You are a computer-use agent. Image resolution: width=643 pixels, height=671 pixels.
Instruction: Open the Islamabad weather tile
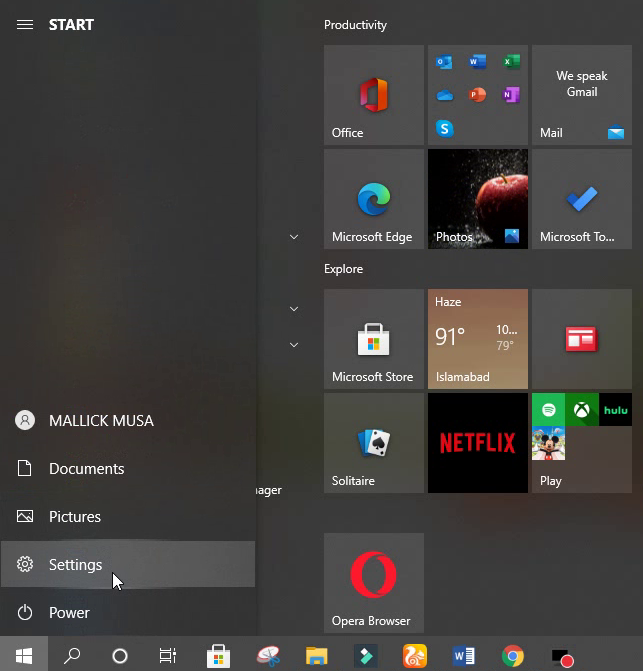[477, 339]
